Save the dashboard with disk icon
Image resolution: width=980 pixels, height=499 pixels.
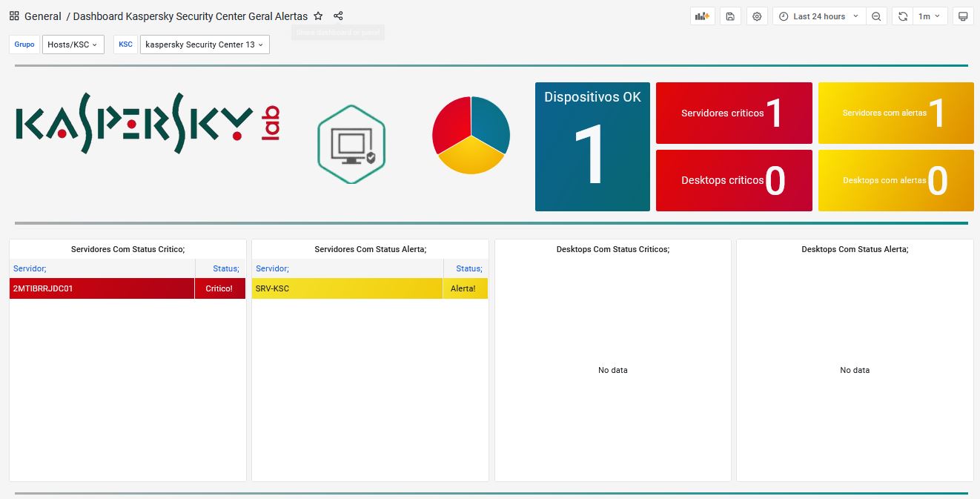(730, 16)
